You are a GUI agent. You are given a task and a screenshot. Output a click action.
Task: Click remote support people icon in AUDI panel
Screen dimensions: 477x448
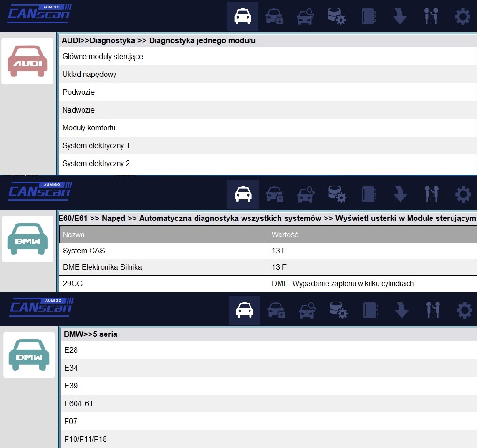[431, 16]
